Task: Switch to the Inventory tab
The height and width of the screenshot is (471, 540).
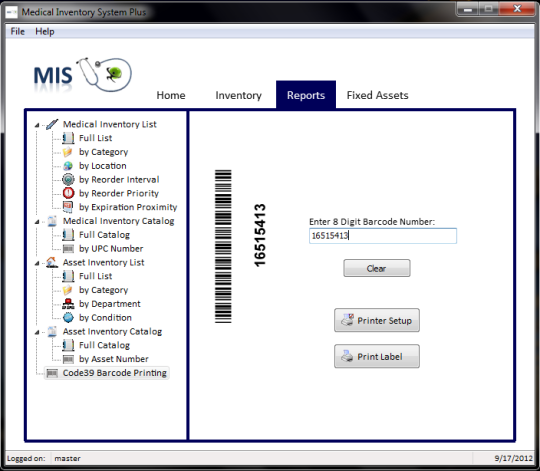Action: click(238, 95)
